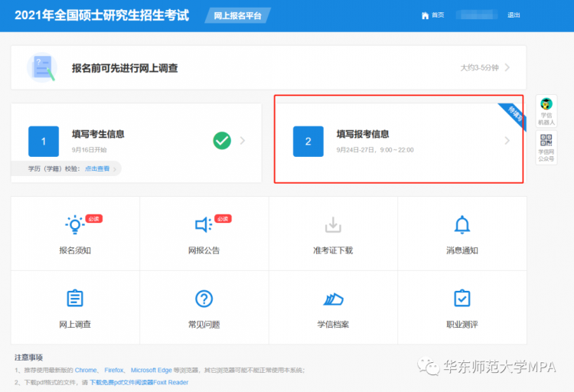Viewport: 574px width, 392px height.
Task: Click the 常见问题 question mark icon
Action: pyautogui.click(x=204, y=299)
